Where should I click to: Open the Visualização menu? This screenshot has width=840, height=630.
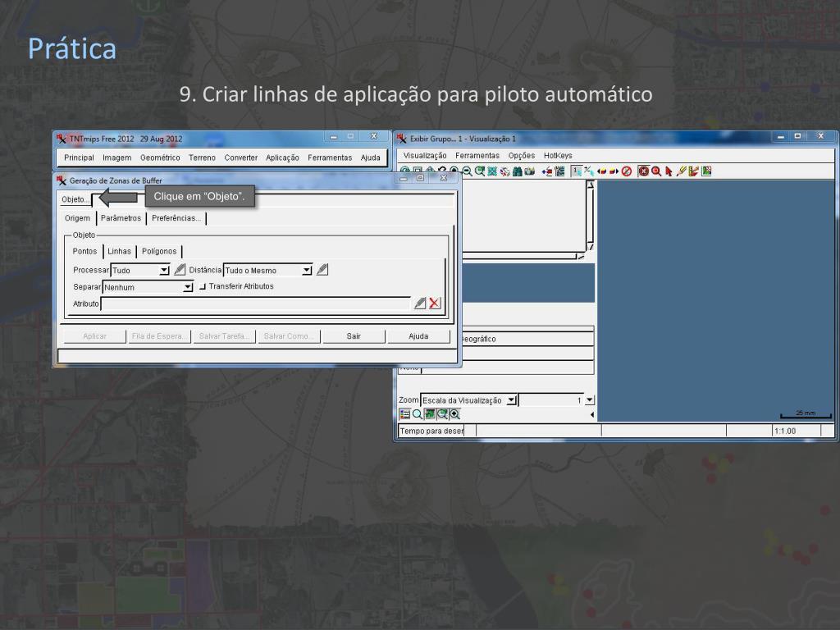click(x=425, y=155)
